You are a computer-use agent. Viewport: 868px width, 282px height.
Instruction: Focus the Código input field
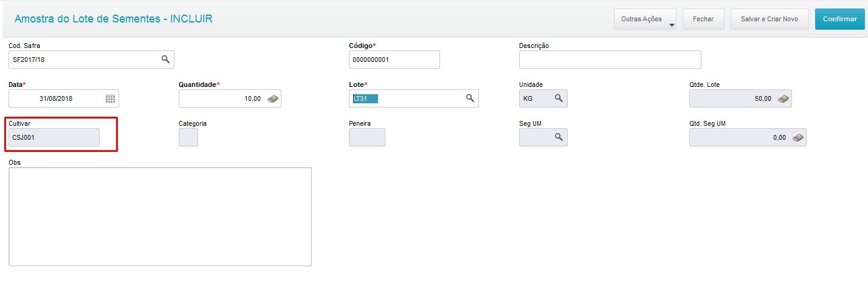(394, 60)
